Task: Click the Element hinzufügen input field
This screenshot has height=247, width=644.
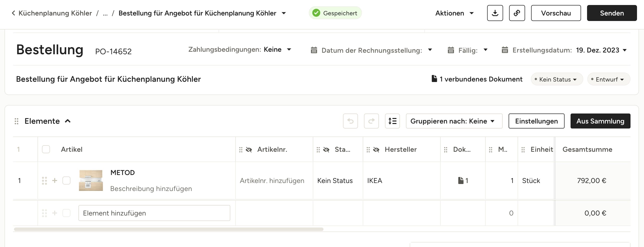Action: click(154, 213)
